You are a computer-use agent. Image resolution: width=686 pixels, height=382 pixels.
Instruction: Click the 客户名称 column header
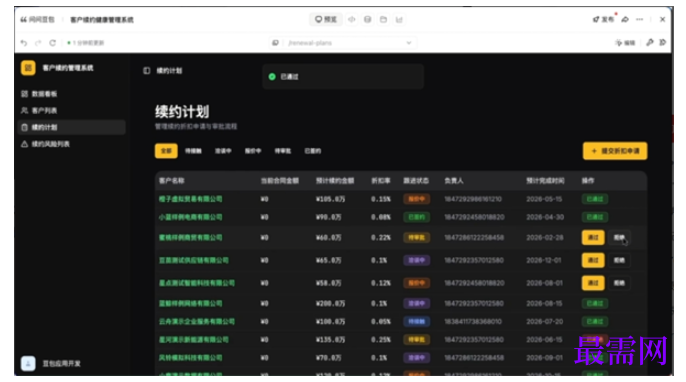172,181
